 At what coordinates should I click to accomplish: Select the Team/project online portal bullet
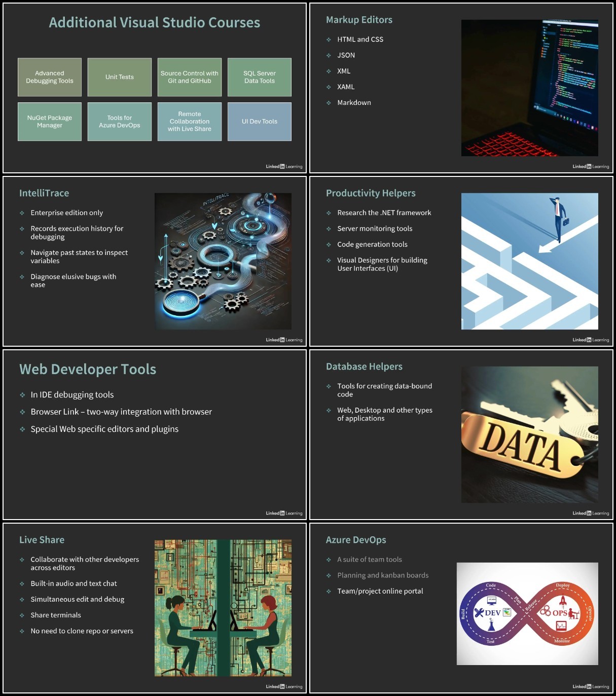click(380, 591)
